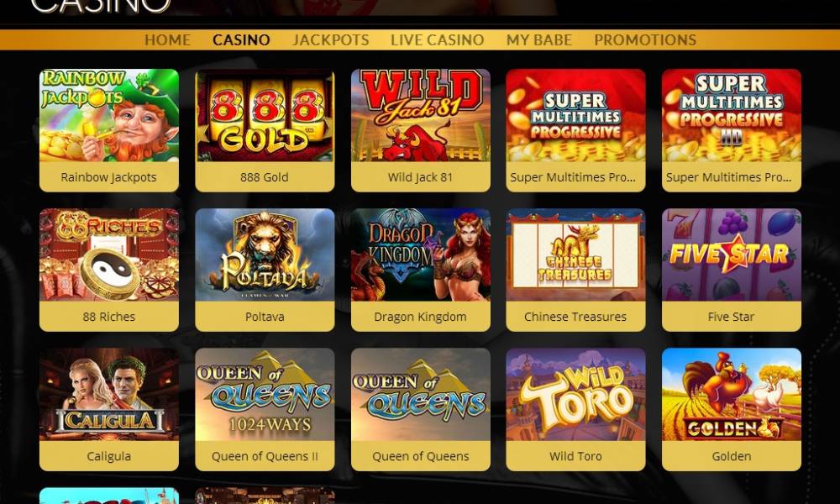Open the Rainbow Jackpots game thumbnail
Image resolution: width=840 pixels, height=504 pixels.
pyautogui.click(x=108, y=115)
